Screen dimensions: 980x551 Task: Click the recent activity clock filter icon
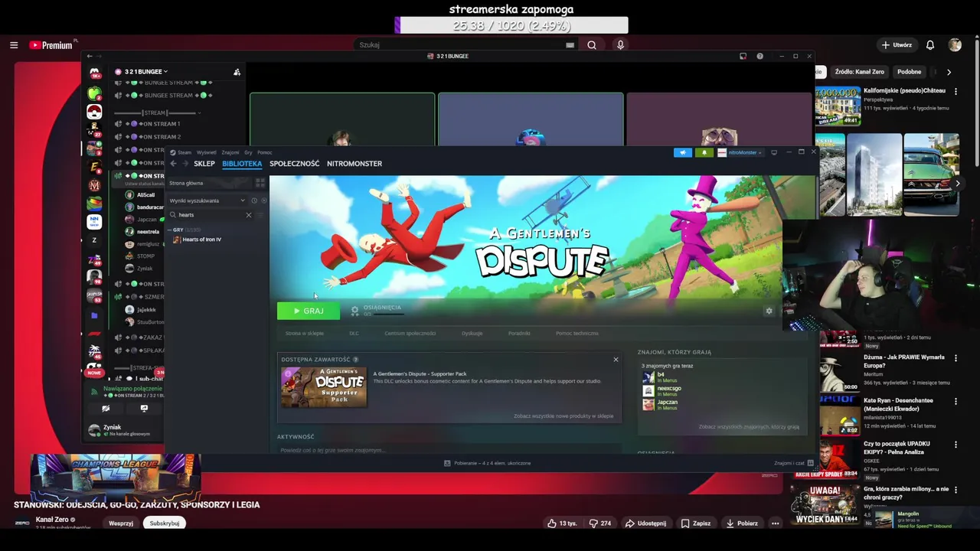point(254,201)
